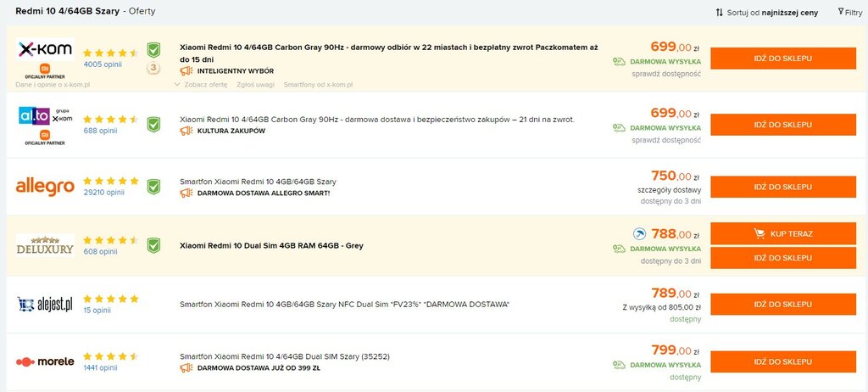
Task: Click the delivery truck icon in x-kom offer
Action: (620, 62)
